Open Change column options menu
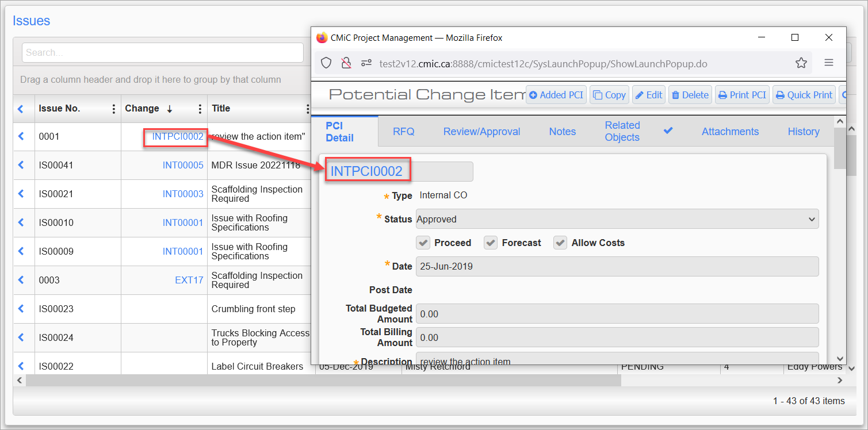 coord(200,109)
